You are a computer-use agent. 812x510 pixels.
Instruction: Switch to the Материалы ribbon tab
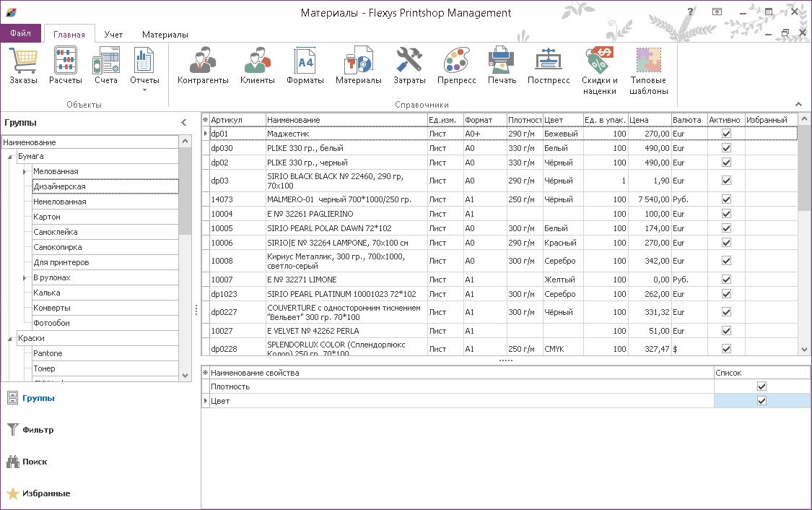point(165,34)
